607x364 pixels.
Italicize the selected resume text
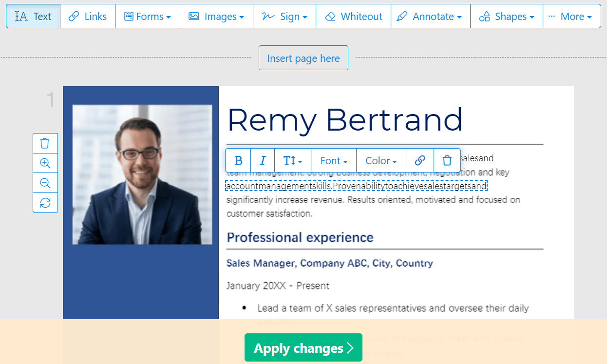(262, 160)
